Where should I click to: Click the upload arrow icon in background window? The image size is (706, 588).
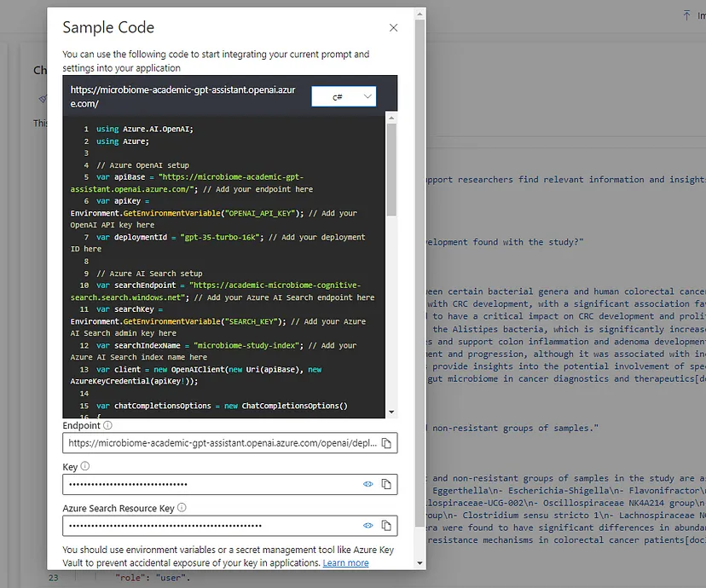click(x=686, y=15)
